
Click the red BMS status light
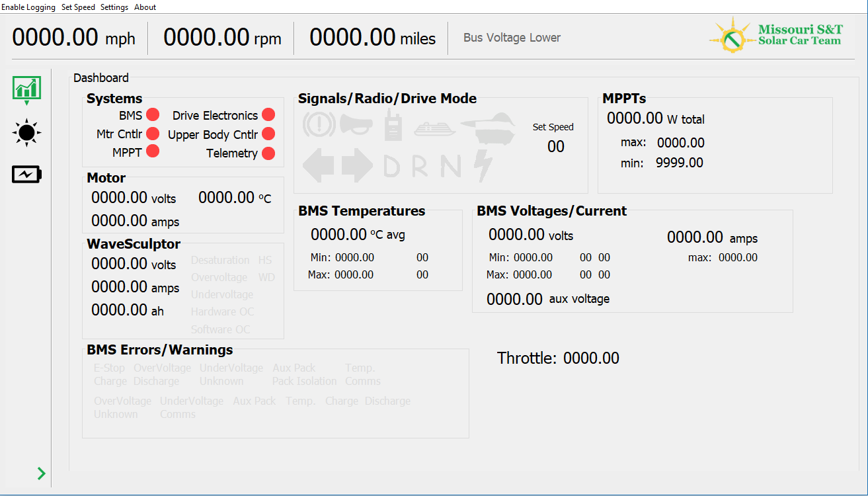click(153, 115)
